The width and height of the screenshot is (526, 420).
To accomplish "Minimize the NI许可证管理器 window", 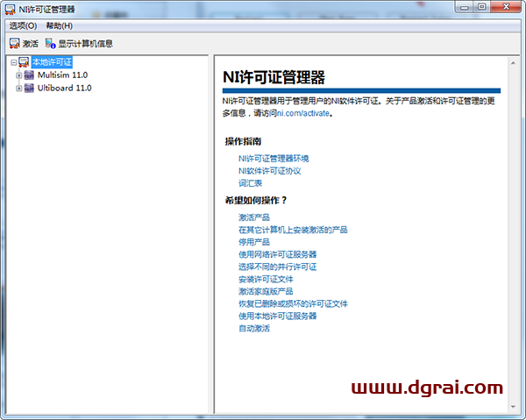I will (x=465, y=7).
